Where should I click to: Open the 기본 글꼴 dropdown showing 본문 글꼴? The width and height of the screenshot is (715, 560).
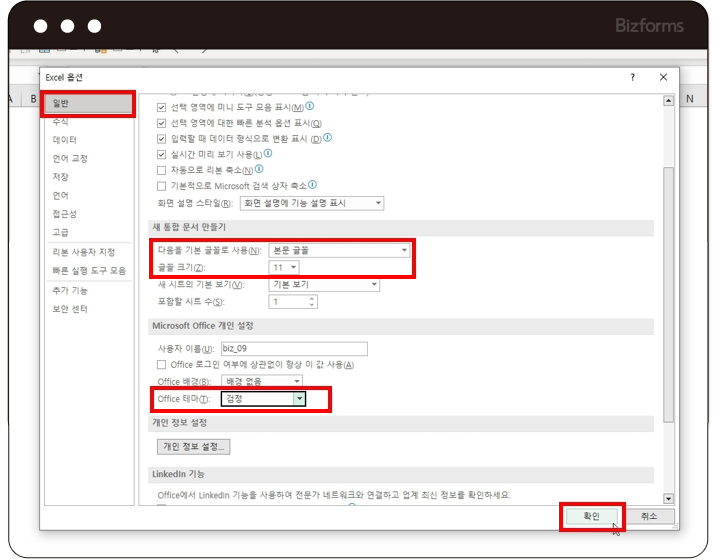[339, 250]
